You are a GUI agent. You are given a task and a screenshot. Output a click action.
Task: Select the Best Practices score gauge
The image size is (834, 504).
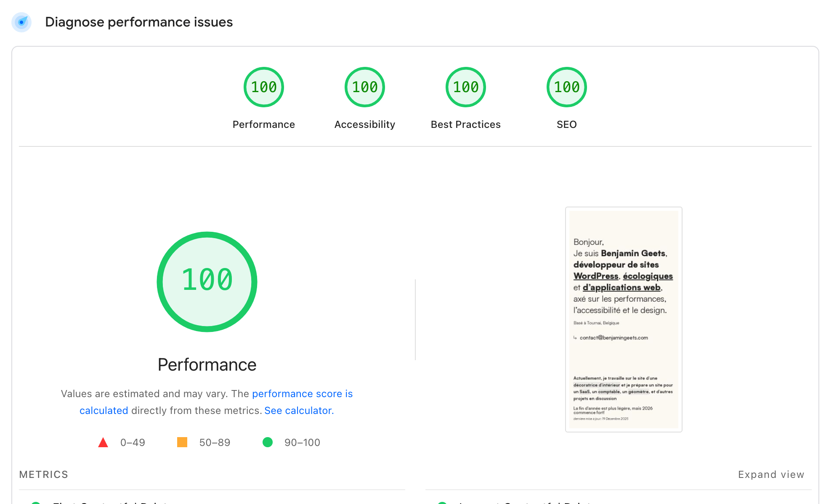465,87
